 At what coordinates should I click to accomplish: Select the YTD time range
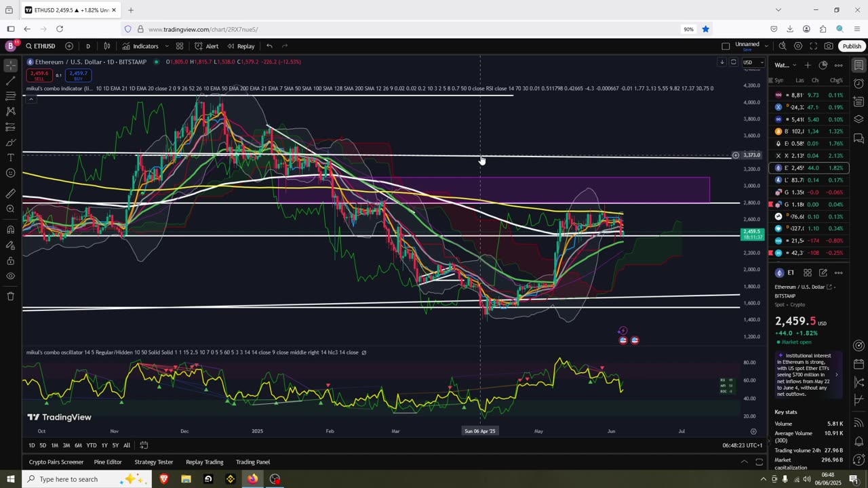[x=91, y=445]
